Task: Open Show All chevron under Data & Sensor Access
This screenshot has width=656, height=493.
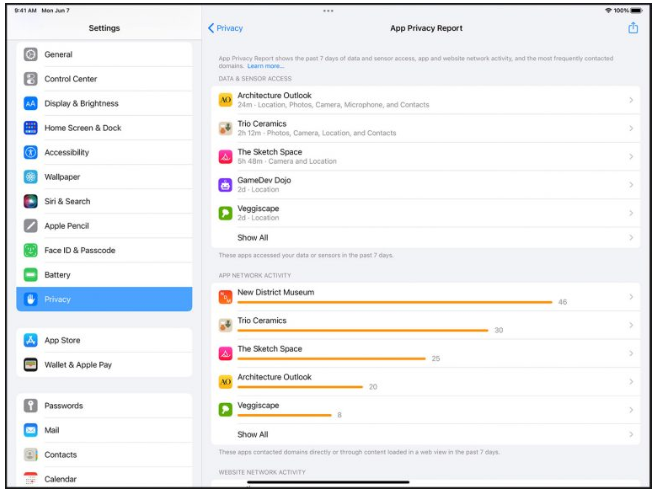Action: click(631, 238)
